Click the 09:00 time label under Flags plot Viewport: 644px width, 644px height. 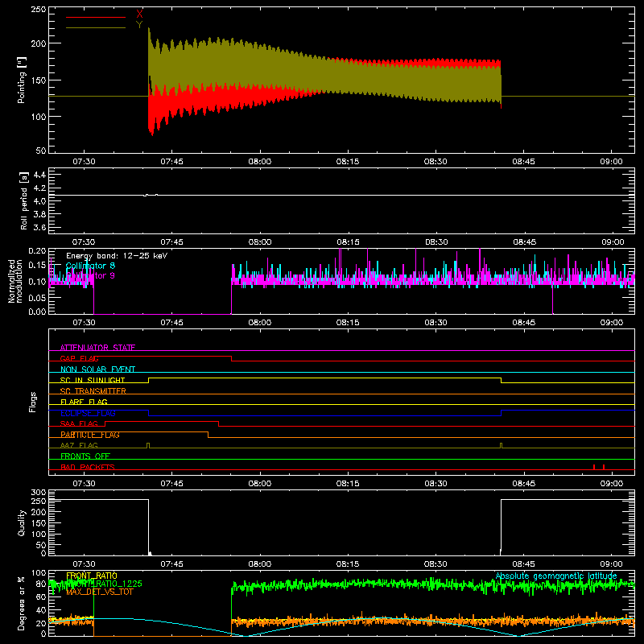[611, 484]
